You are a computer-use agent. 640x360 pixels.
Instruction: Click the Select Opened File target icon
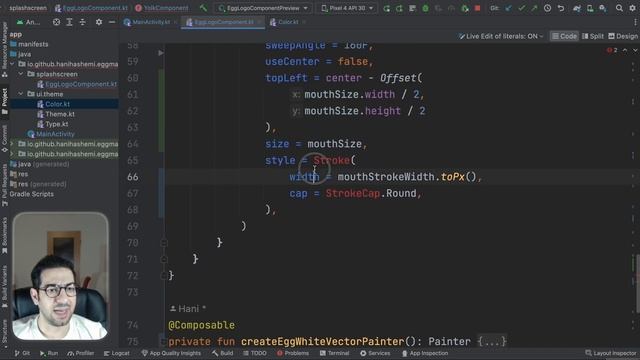pyautogui.click(x=56, y=22)
